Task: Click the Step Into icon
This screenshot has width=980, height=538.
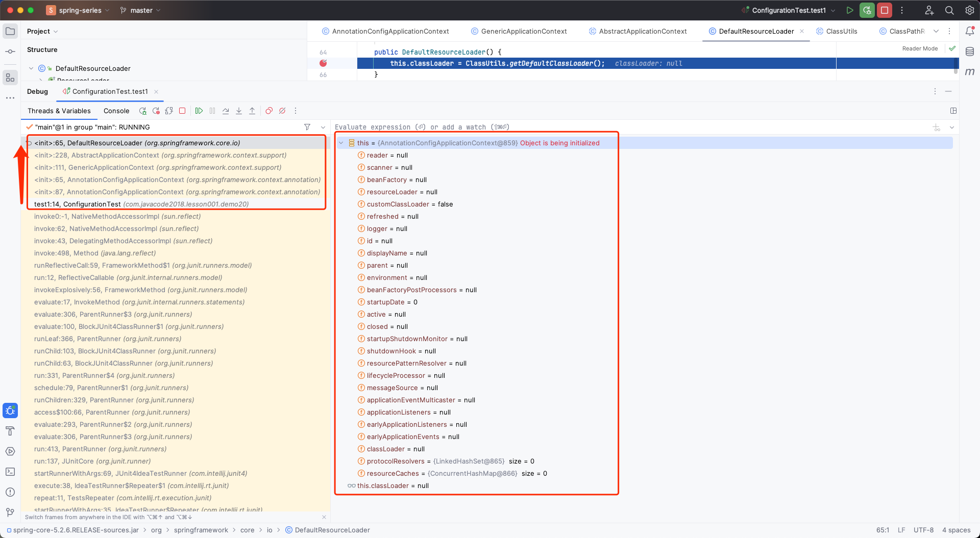Action: tap(239, 111)
